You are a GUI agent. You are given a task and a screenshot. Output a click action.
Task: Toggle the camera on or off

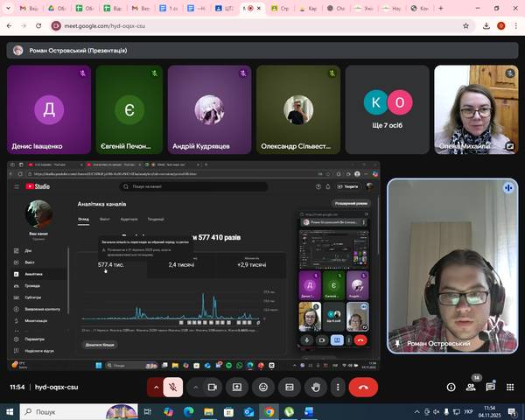pos(211,387)
